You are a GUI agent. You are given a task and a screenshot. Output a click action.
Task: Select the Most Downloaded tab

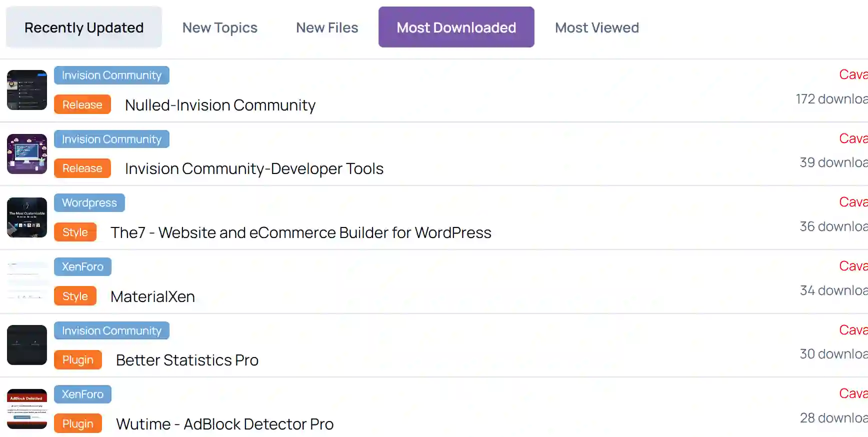point(456,27)
